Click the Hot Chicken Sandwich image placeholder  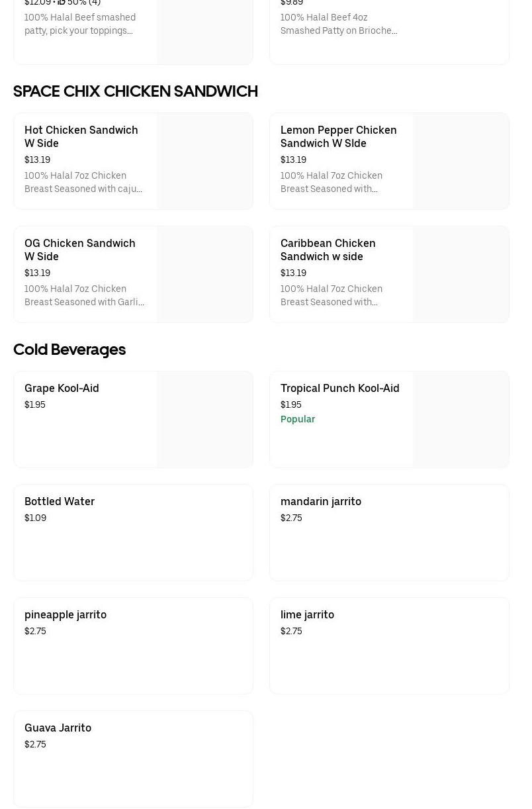[x=205, y=162]
